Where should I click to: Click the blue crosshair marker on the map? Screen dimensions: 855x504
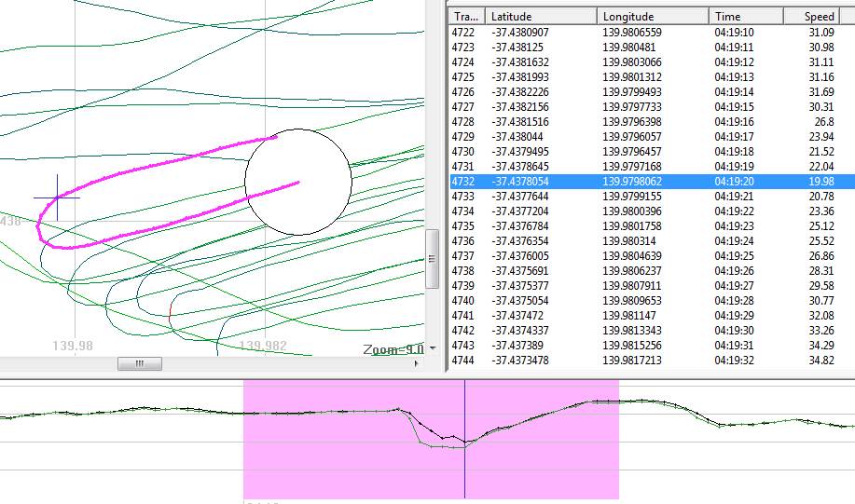tap(57, 198)
